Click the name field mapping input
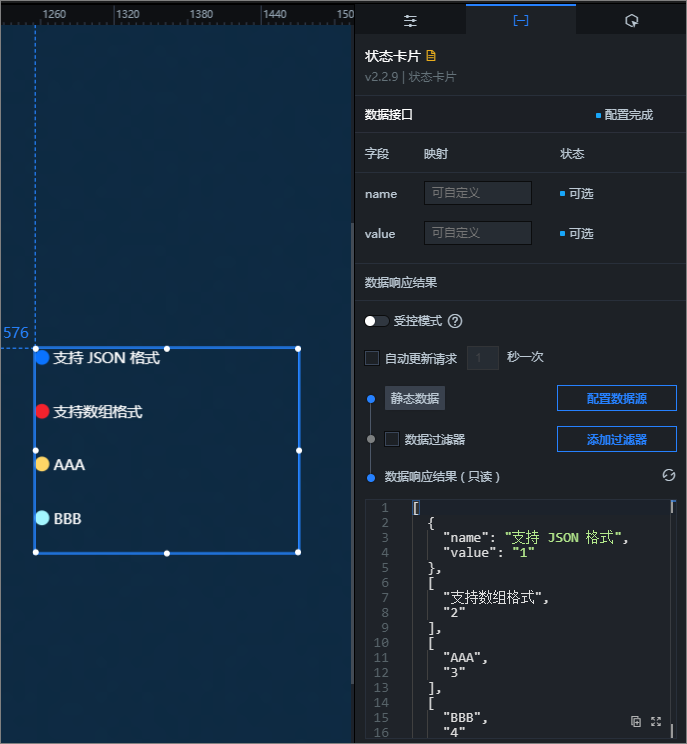The height and width of the screenshot is (744, 687). pos(478,193)
